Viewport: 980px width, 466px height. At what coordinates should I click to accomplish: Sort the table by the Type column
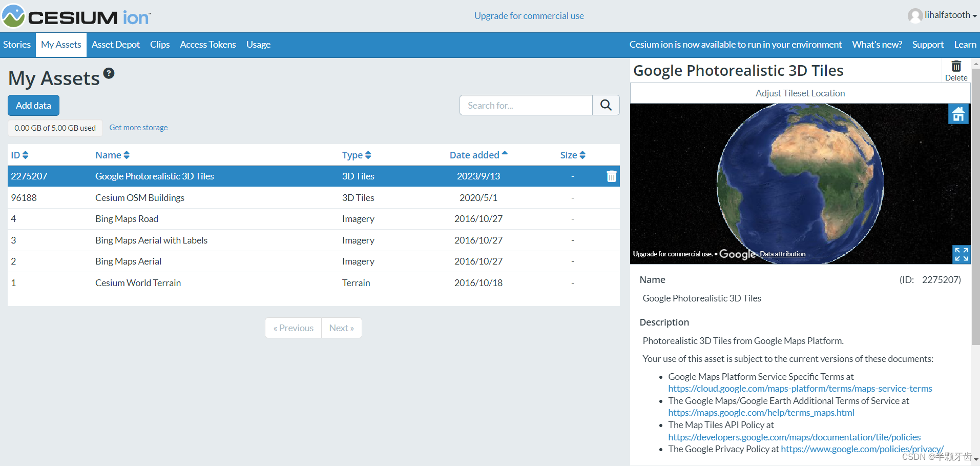click(357, 155)
